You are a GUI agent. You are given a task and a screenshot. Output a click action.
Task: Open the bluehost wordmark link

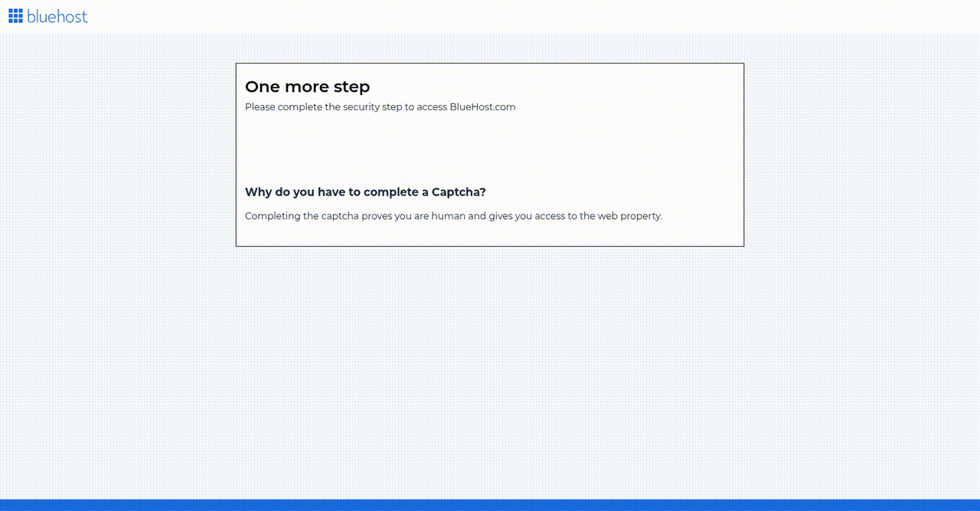[57, 16]
